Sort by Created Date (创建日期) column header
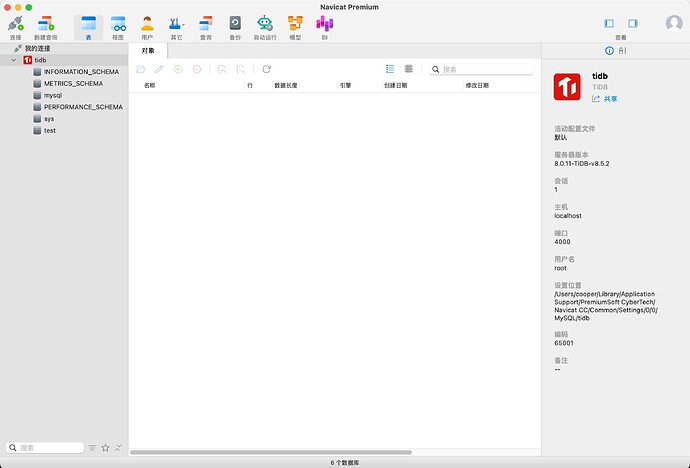The image size is (690, 468). [395, 85]
